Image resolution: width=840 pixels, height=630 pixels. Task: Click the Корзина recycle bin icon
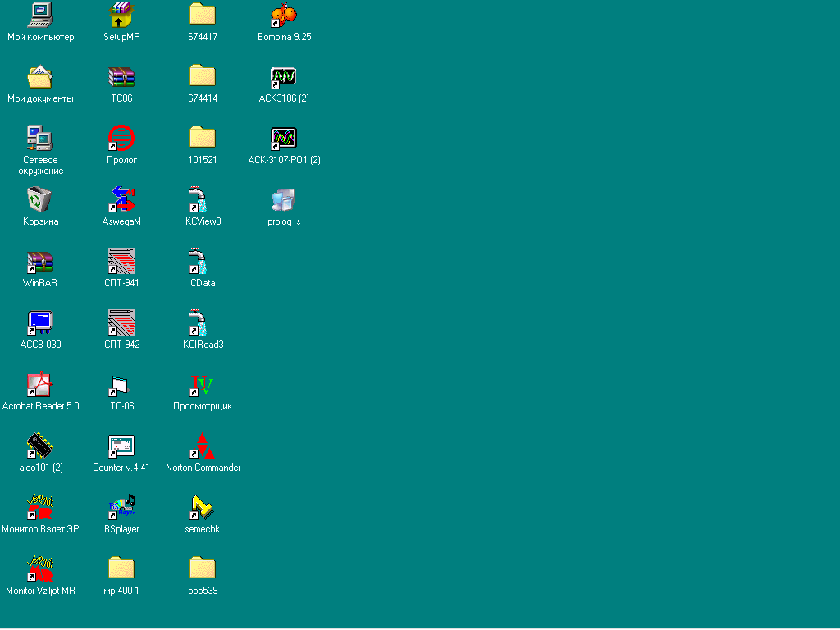click(x=40, y=199)
